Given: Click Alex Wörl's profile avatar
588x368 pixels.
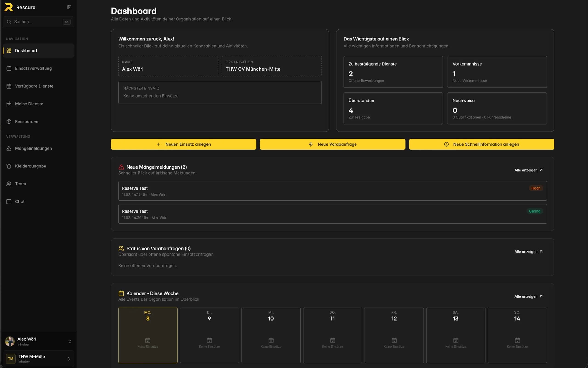Looking at the screenshot, I should point(10,341).
